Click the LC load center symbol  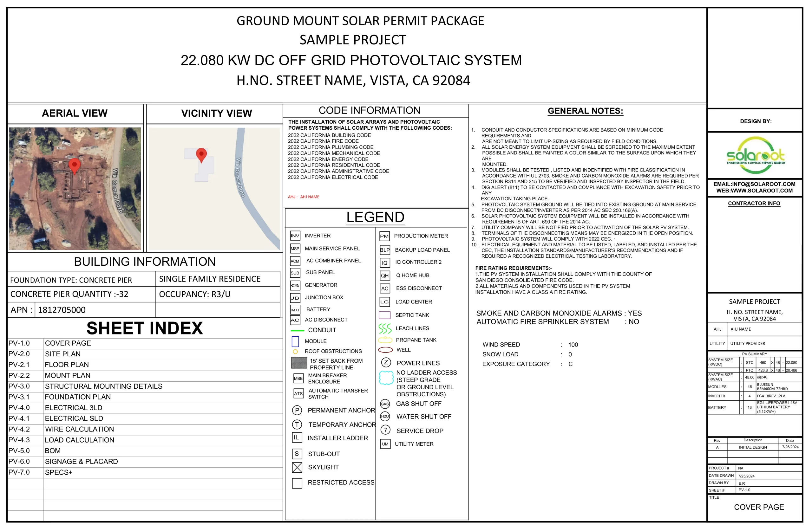pyautogui.click(x=384, y=302)
